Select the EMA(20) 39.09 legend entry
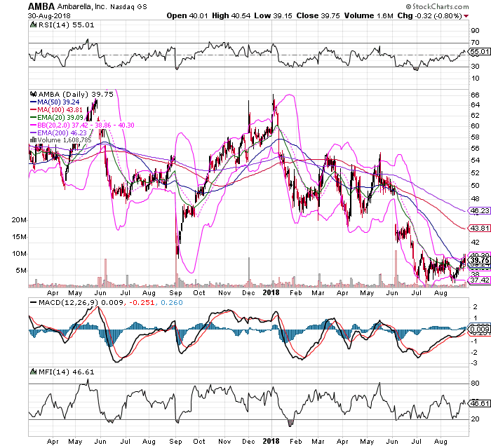Screen dimensions: 491x448 [x=57, y=117]
